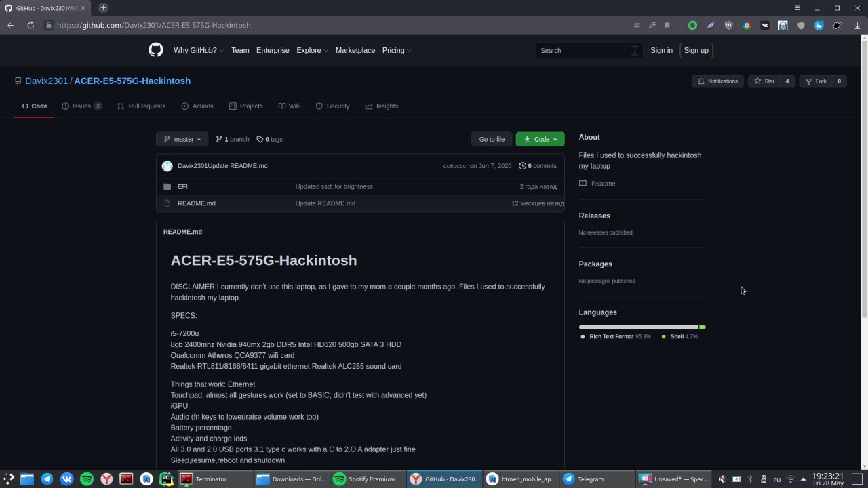
Task: Open the EFI folder
Action: (182, 186)
